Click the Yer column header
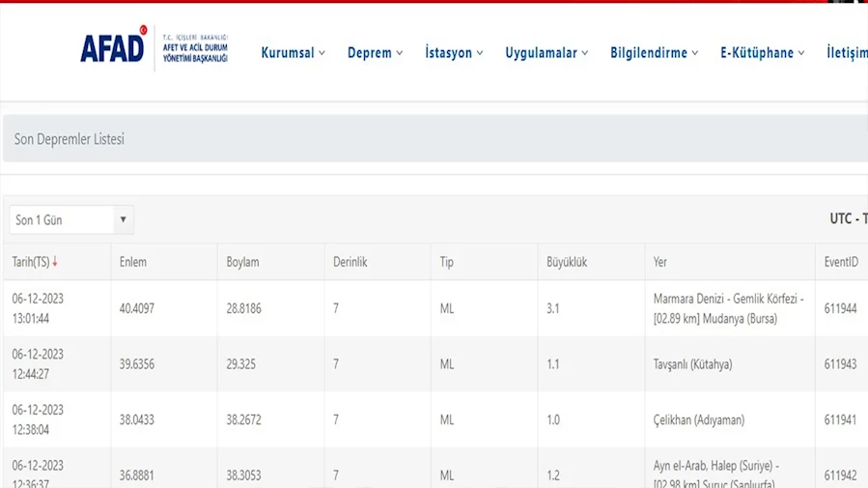Viewport: 868px width, 488px height. pyautogui.click(x=660, y=262)
